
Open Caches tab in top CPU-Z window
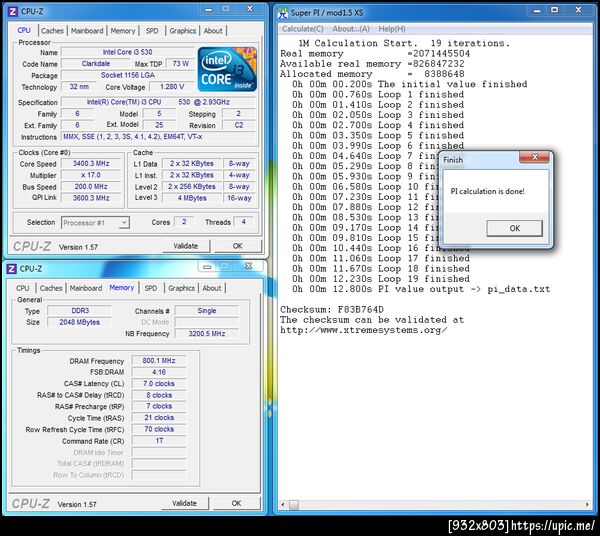(52, 31)
